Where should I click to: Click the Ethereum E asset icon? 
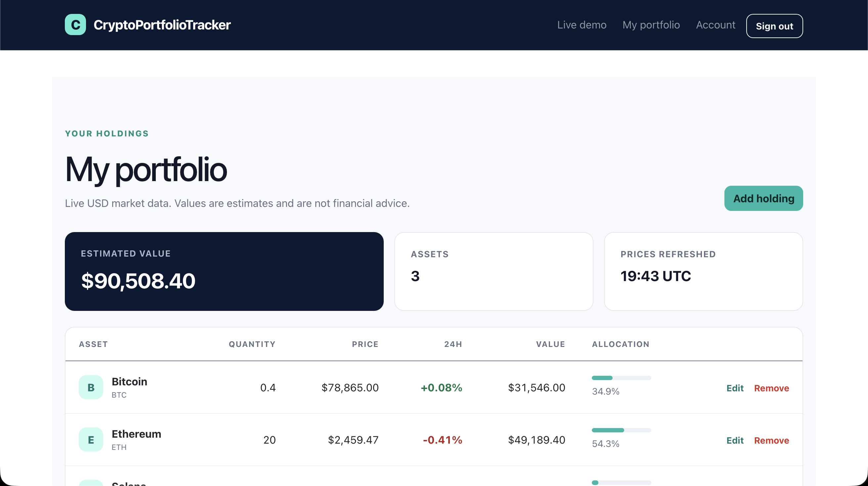click(91, 439)
